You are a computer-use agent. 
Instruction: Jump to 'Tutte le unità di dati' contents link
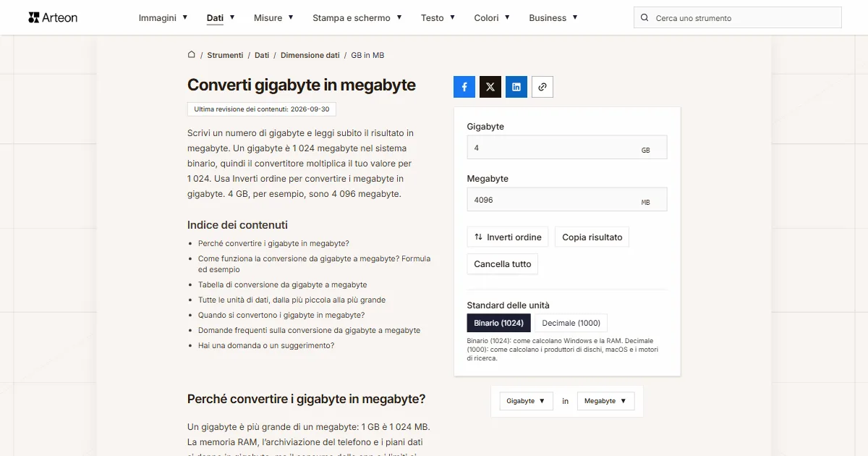click(x=292, y=300)
